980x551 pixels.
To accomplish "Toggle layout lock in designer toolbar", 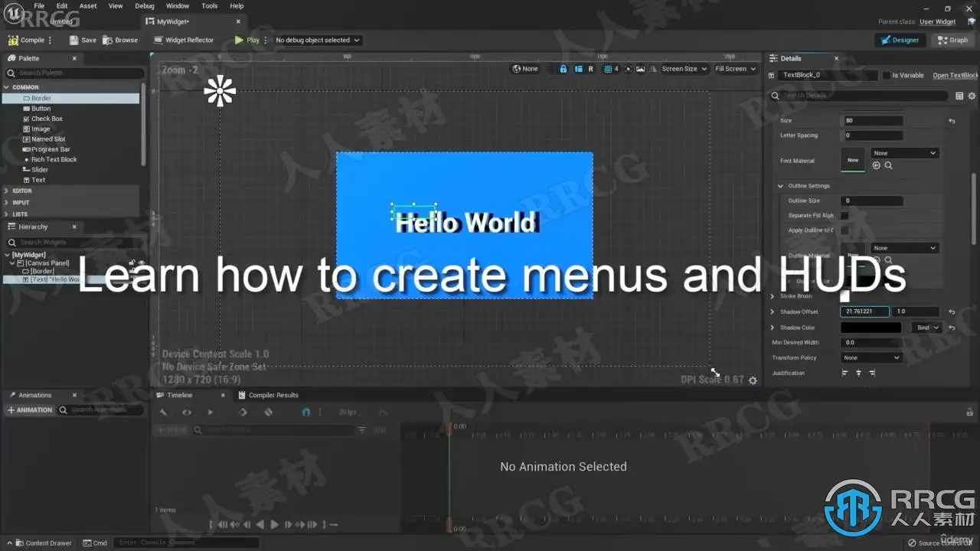I will [x=563, y=69].
